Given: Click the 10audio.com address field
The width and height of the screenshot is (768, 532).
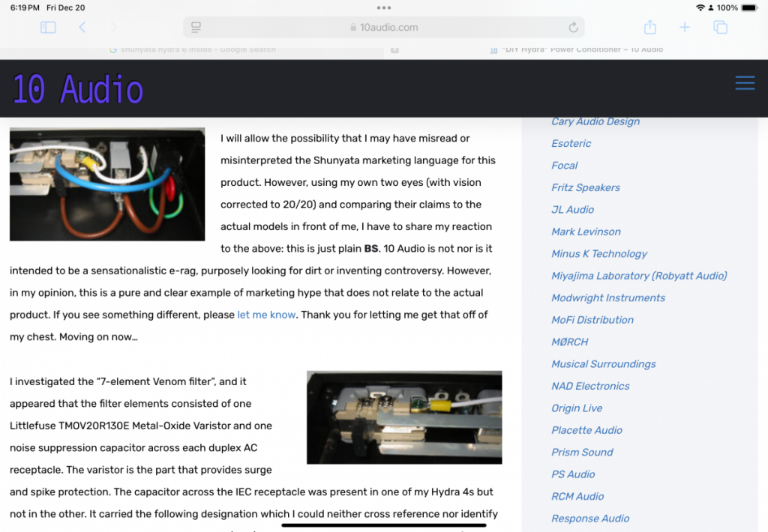Looking at the screenshot, I should pyautogui.click(x=384, y=28).
